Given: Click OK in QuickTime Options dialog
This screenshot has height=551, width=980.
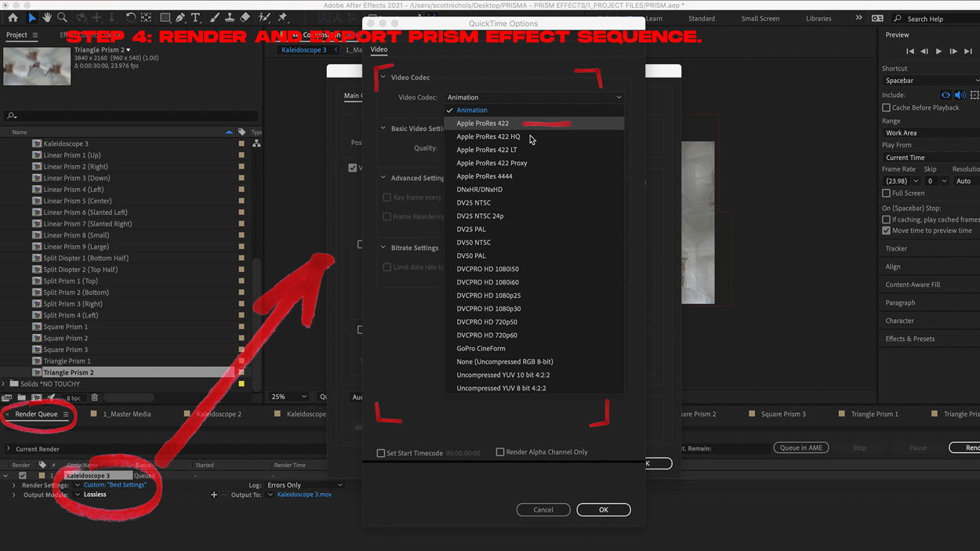Looking at the screenshot, I should [x=603, y=509].
